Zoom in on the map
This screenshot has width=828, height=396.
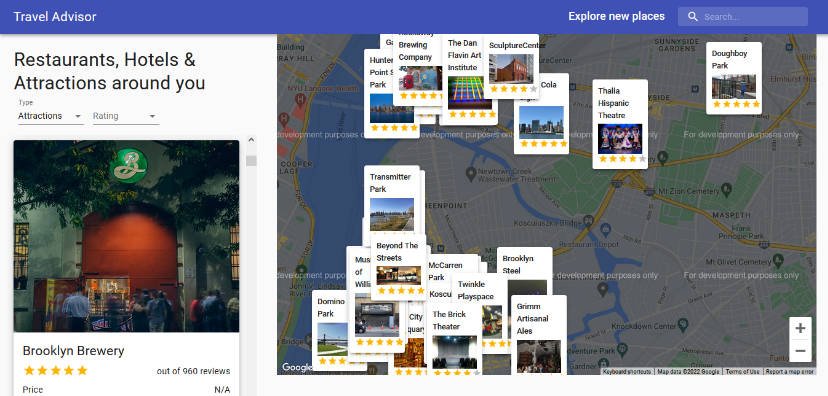coord(800,328)
